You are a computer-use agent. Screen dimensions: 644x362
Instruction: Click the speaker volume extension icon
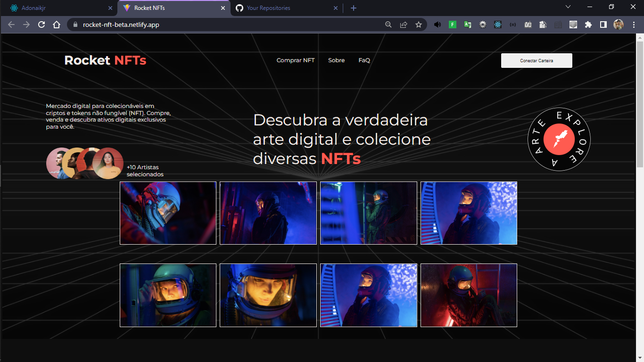pyautogui.click(x=438, y=25)
